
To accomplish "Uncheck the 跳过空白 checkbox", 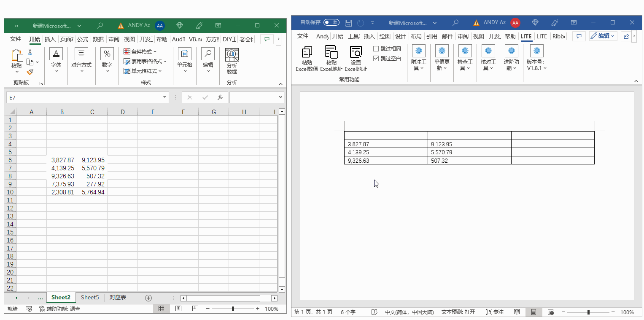I will [376, 59].
